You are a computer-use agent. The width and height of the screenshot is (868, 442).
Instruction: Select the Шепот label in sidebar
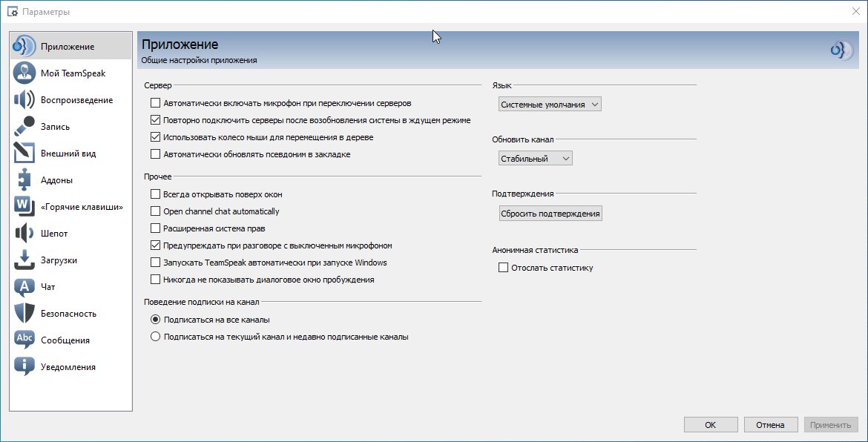(54, 234)
